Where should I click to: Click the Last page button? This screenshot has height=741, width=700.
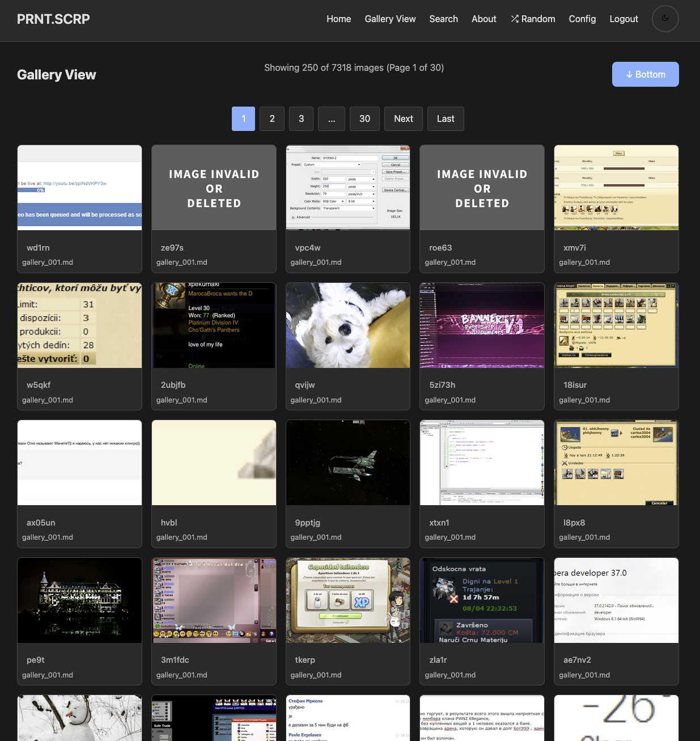446,118
